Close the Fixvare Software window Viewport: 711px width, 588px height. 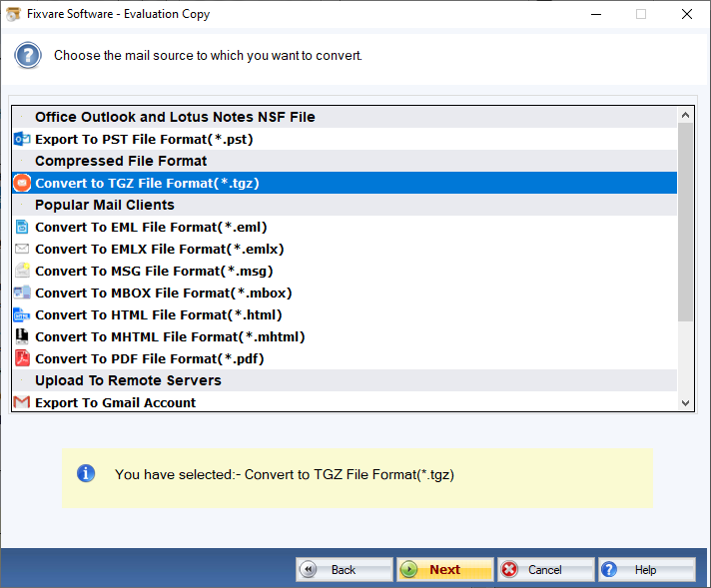point(686,14)
